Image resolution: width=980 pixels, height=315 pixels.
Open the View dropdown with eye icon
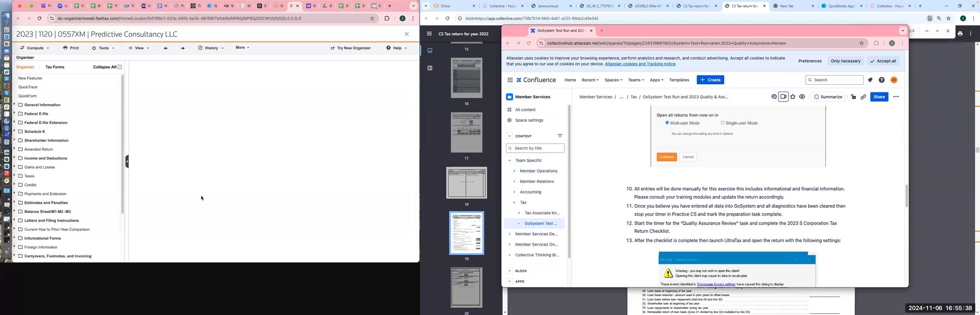click(x=139, y=48)
